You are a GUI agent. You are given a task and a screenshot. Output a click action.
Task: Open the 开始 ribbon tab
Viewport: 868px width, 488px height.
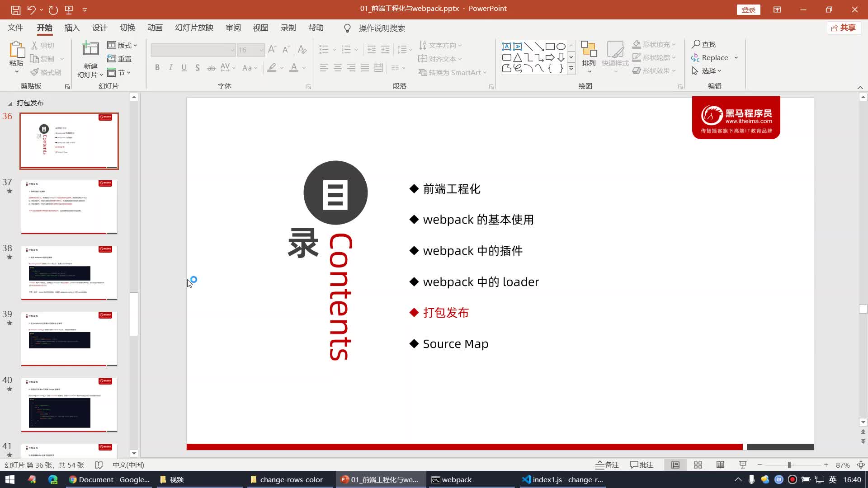coord(44,28)
